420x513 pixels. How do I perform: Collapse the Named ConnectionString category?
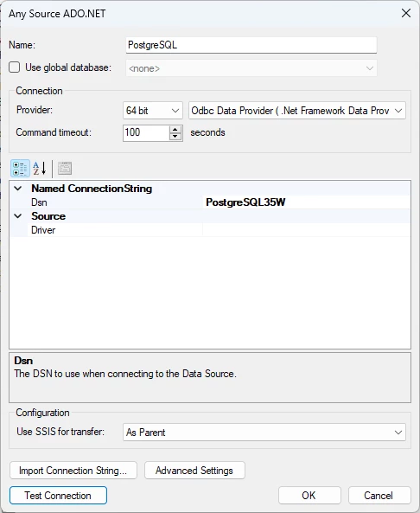[x=18, y=189]
